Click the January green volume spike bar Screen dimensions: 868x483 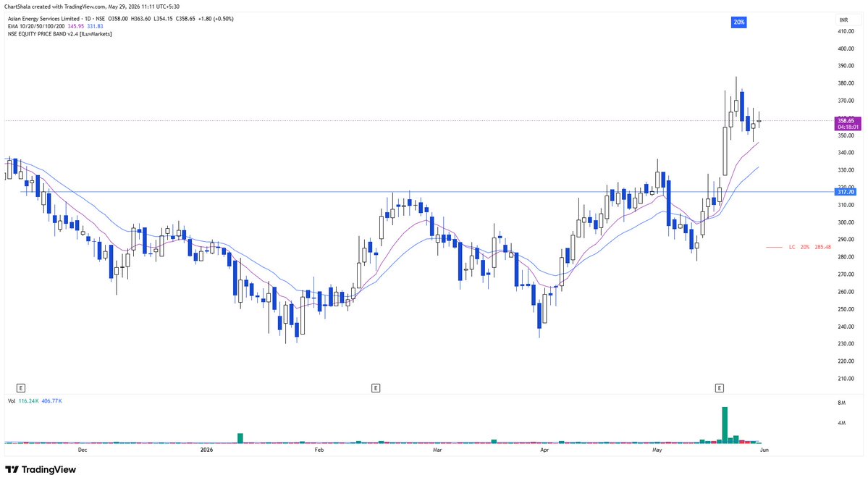[240, 439]
